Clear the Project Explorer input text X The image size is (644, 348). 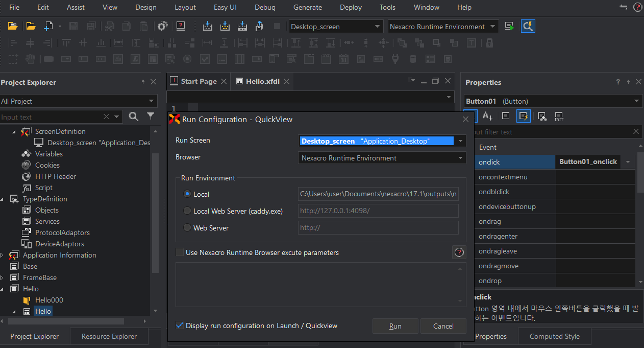coord(106,117)
